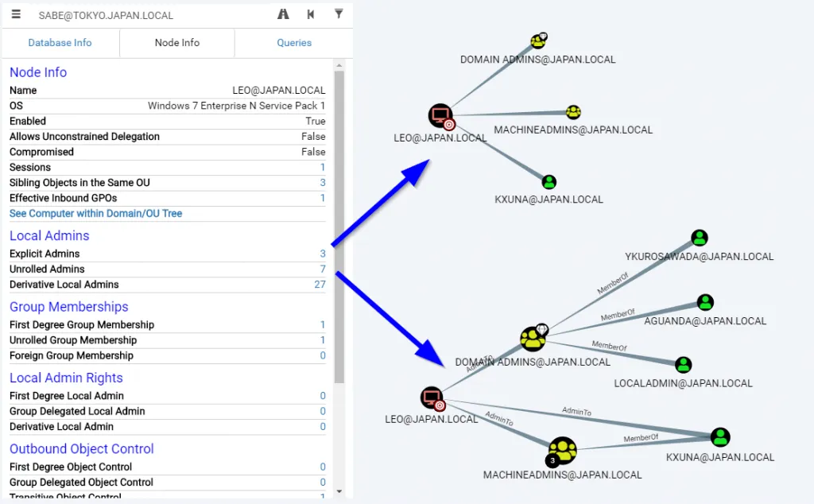This screenshot has height=504, width=814.
Task: Collapse the Local Admin Rights section
Action: [66, 378]
